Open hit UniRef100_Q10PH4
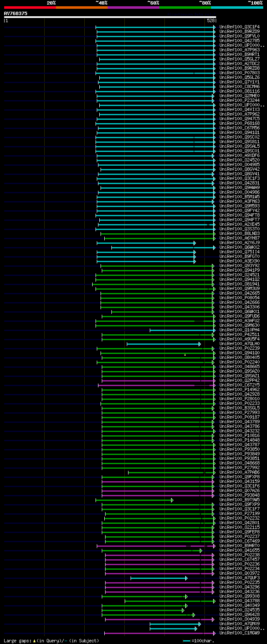Screen dimensions: 267x644 point(239,330)
